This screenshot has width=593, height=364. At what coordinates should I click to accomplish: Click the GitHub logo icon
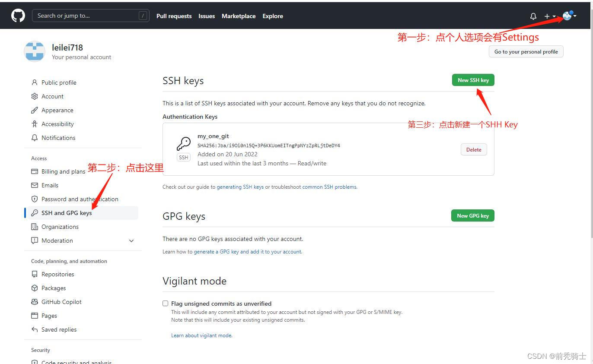(x=18, y=16)
